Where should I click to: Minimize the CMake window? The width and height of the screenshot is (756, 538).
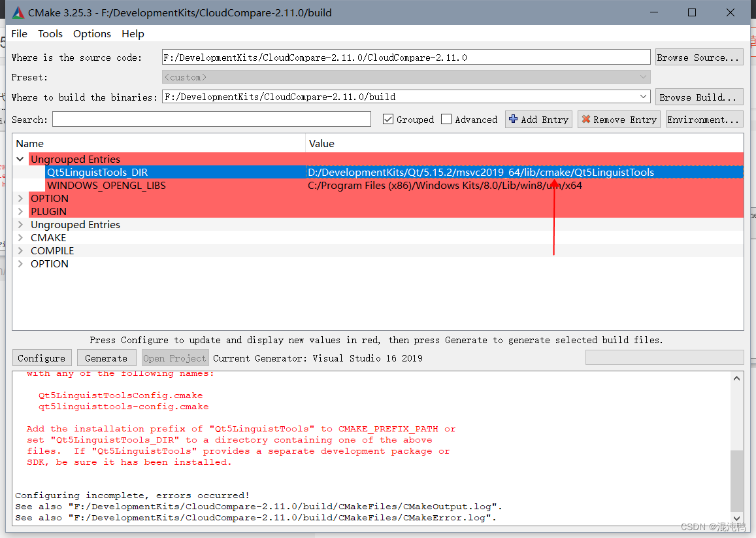pyautogui.click(x=654, y=12)
